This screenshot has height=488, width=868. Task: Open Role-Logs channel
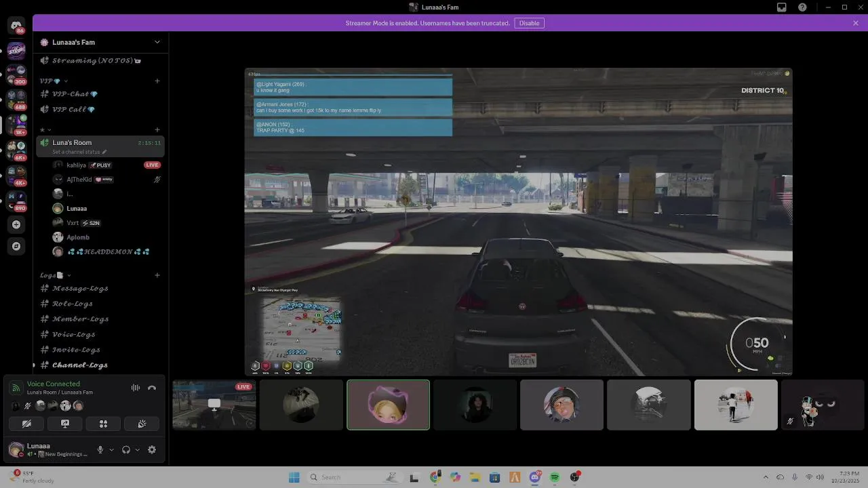[100, 304]
